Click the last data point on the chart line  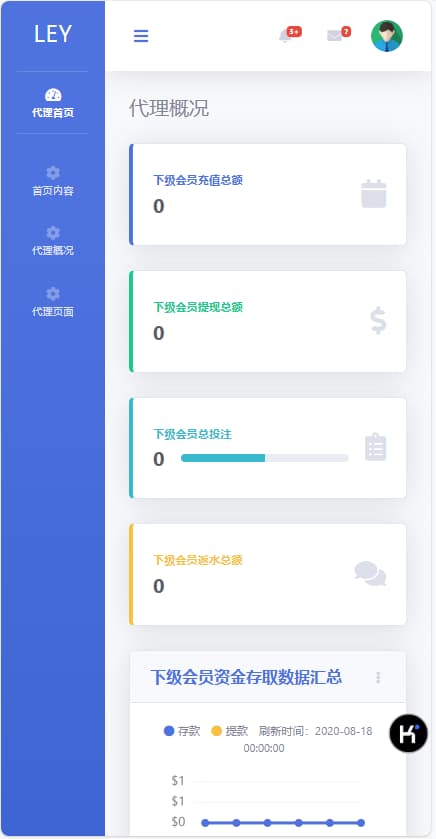(361, 822)
